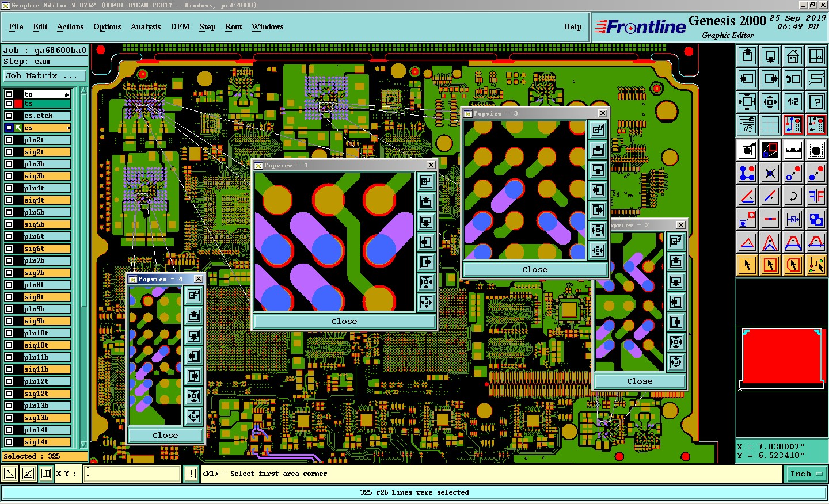This screenshot has width=829, height=504.
Task: Click the connected blue-red nodes tool icon
Action: (x=747, y=173)
